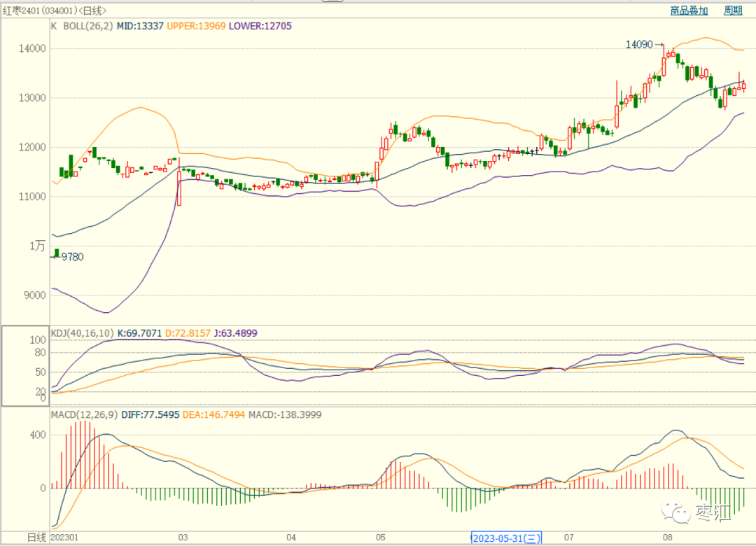
Task: Click the 07 month axis label
Action: (x=569, y=538)
